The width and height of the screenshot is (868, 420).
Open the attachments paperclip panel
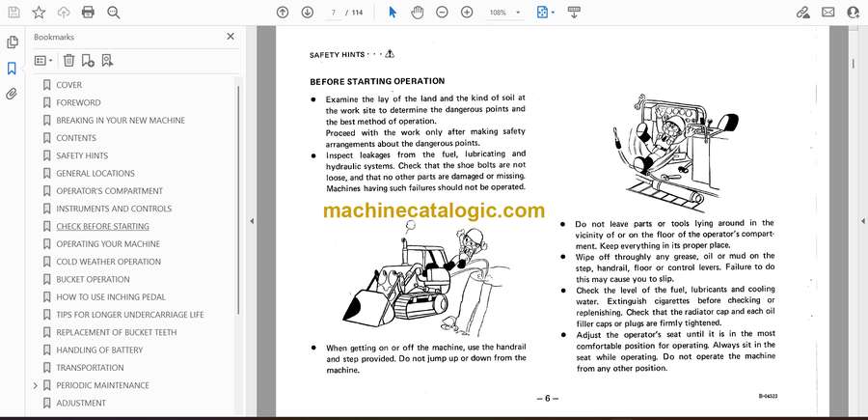pos(12,94)
